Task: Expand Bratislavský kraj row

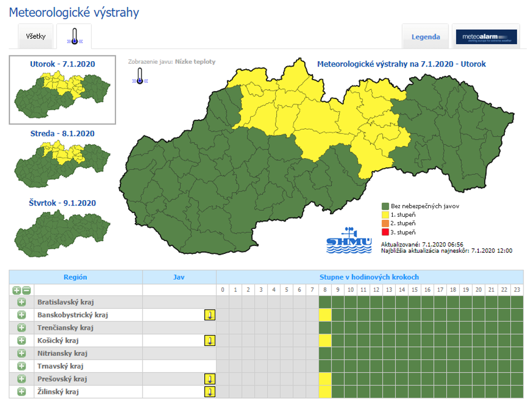Action: [x=22, y=302]
